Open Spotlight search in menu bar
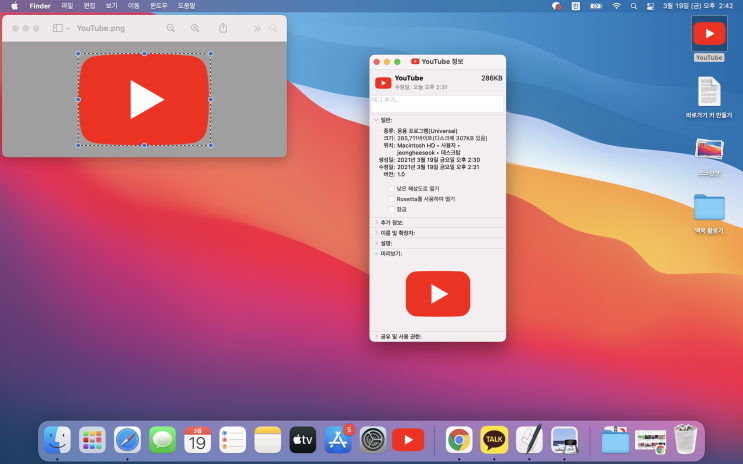This screenshot has width=743, height=464. pyautogui.click(x=634, y=6)
